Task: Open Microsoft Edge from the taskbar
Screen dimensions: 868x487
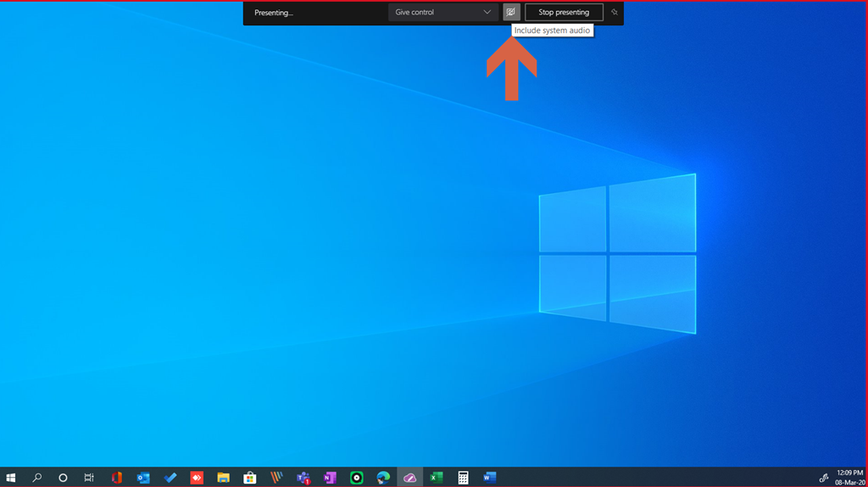Action: pyautogui.click(x=383, y=477)
